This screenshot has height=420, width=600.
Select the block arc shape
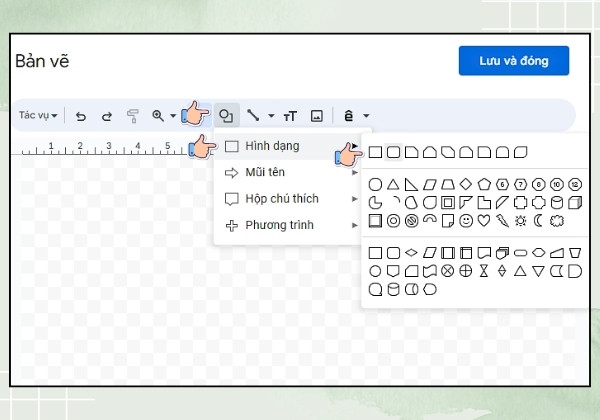pyautogui.click(x=430, y=219)
